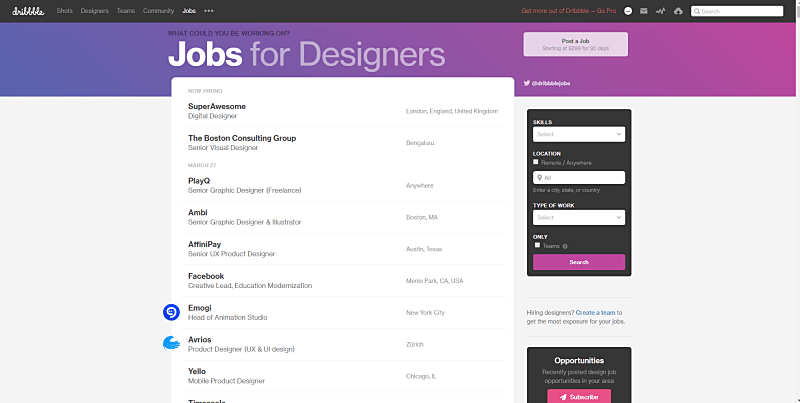
Task: Open The Boston Consulting Group listing
Action: coord(343,142)
